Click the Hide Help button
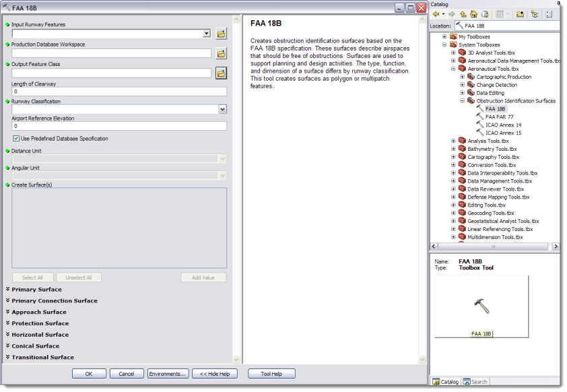The image size is (567, 392). point(215,374)
